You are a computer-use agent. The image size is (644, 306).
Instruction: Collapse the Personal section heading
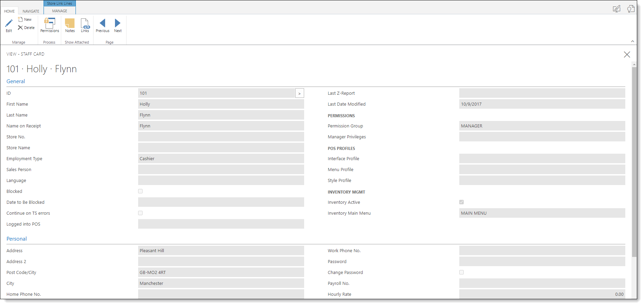tap(17, 239)
